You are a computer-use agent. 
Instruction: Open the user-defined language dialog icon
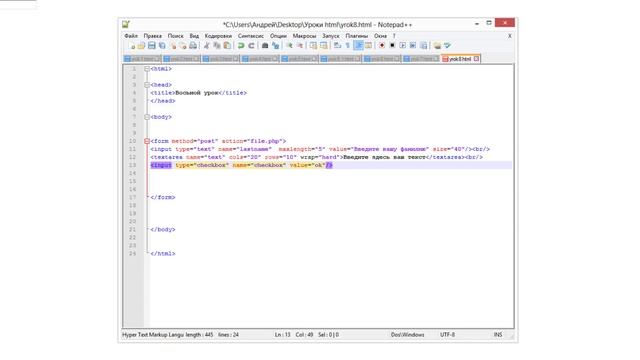coord(368,46)
